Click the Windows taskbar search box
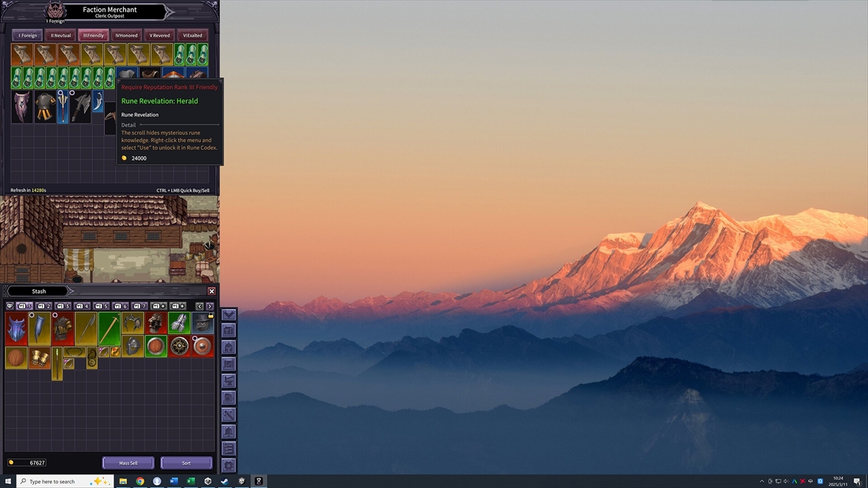 [x=64, y=481]
